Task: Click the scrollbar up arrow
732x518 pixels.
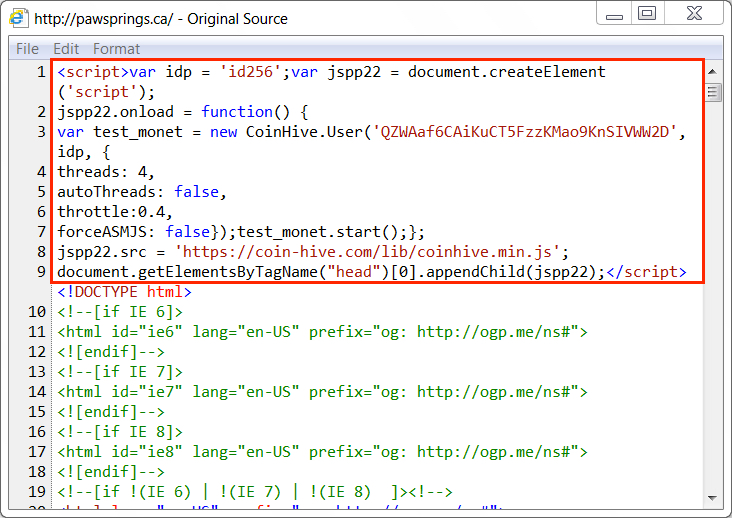Action: [x=712, y=71]
